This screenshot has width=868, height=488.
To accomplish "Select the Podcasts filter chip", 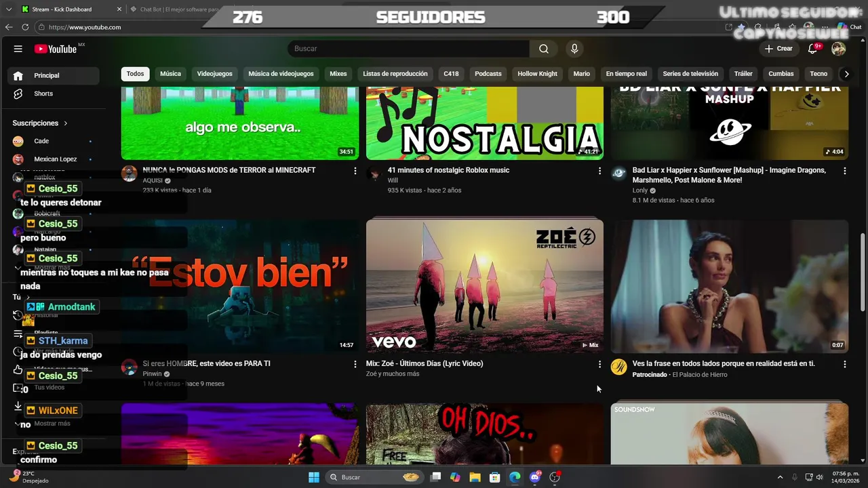I will click(x=488, y=74).
